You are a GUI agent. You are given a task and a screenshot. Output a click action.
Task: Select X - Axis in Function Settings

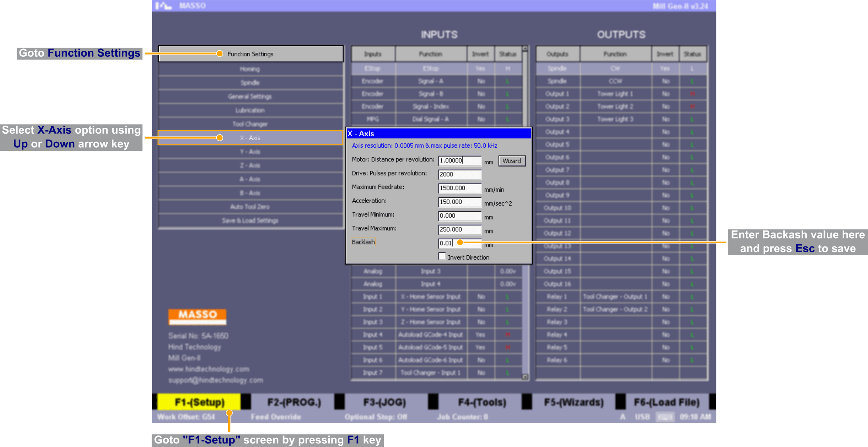(250, 138)
